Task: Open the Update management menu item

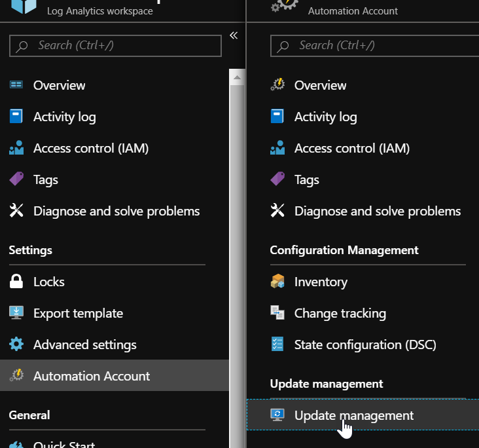Action: (x=363, y=415)
